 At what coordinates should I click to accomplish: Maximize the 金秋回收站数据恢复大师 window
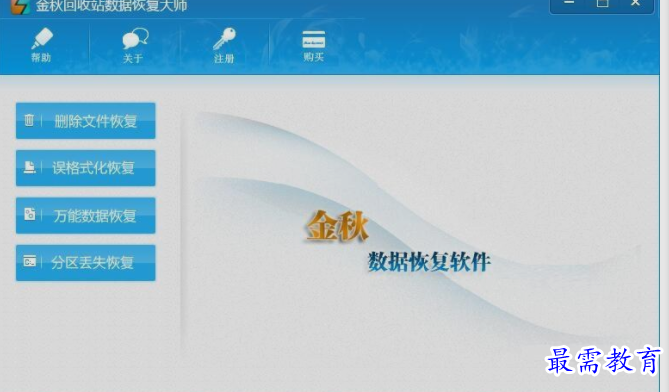point(602,4)
